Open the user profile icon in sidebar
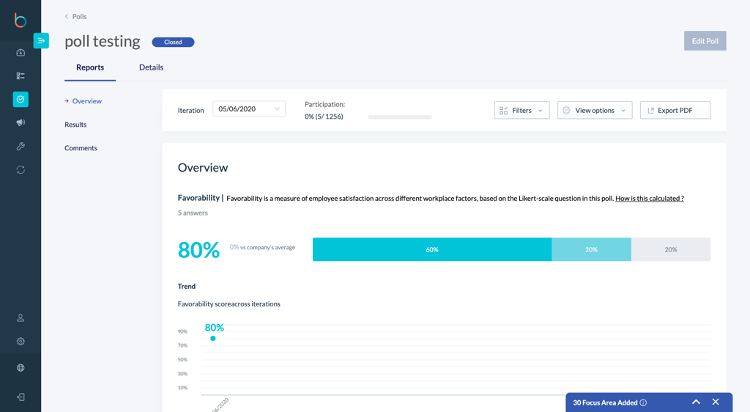 [x=20, y=318]
